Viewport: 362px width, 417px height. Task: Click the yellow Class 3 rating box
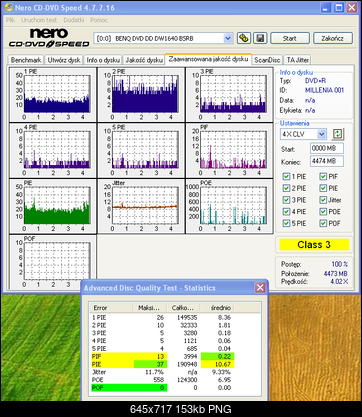[314, 245]
